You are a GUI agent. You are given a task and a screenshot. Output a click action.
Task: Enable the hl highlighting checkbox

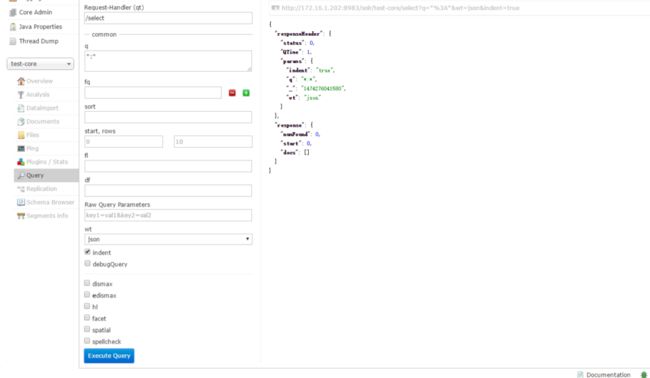click(87, 306)
